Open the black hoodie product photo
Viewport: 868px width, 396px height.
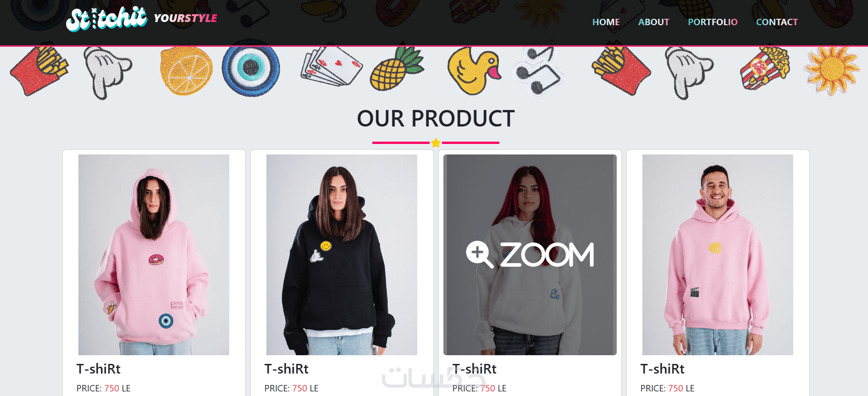pyautogui.click(x=342, y=254)
